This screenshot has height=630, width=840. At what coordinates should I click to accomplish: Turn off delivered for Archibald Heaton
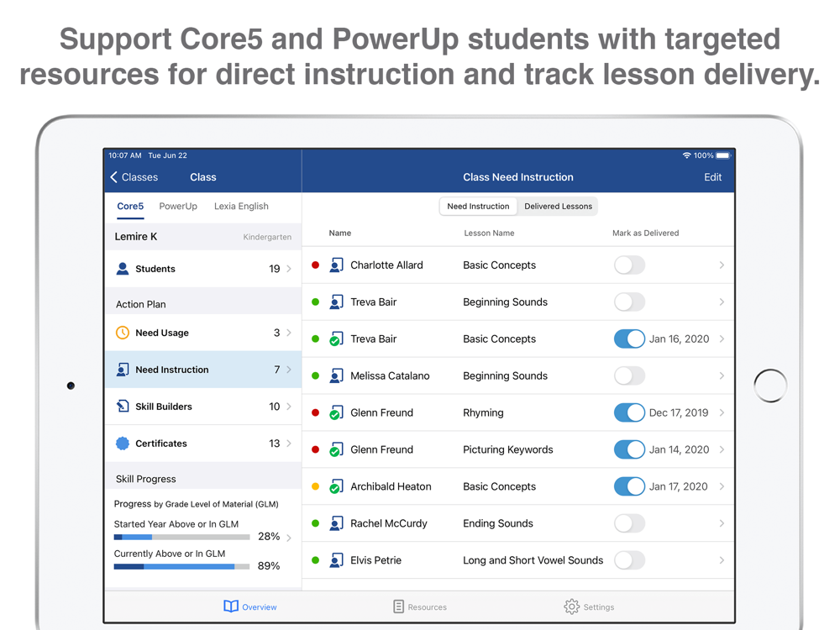pyautogui.click(x=629, y=486)
